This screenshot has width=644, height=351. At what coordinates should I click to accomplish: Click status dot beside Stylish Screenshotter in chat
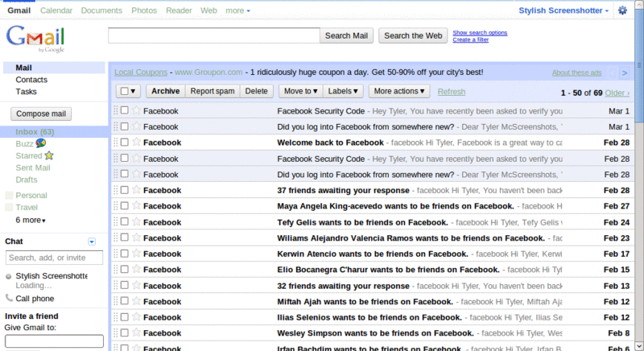[8, 276]
